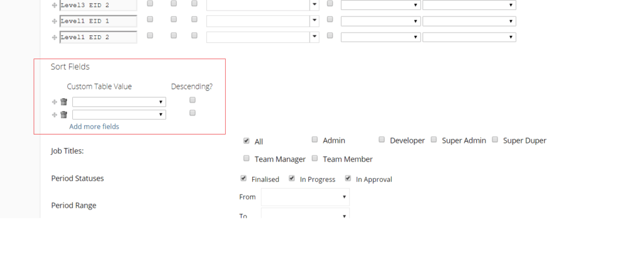Open the last dropdown in Level3 EID 2 row
644x258 pixels.
click(x=469, y=5)
